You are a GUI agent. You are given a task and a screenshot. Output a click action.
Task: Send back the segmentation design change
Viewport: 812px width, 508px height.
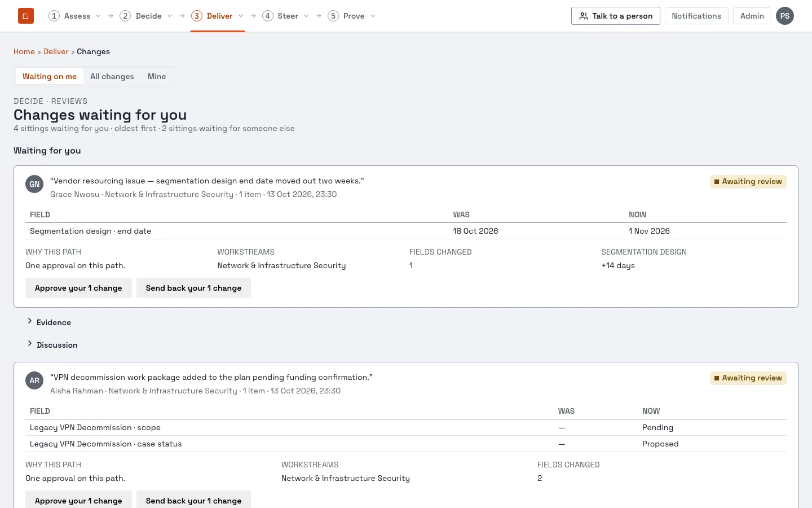click(193, 288)
